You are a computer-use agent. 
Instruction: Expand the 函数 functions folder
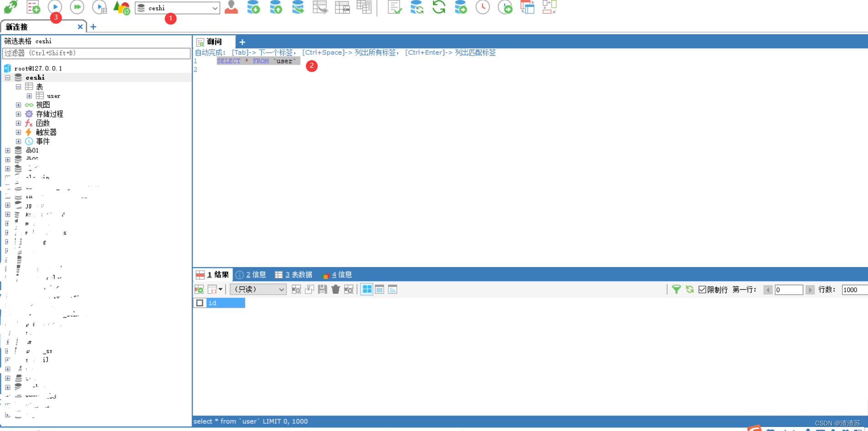(19, 123)
